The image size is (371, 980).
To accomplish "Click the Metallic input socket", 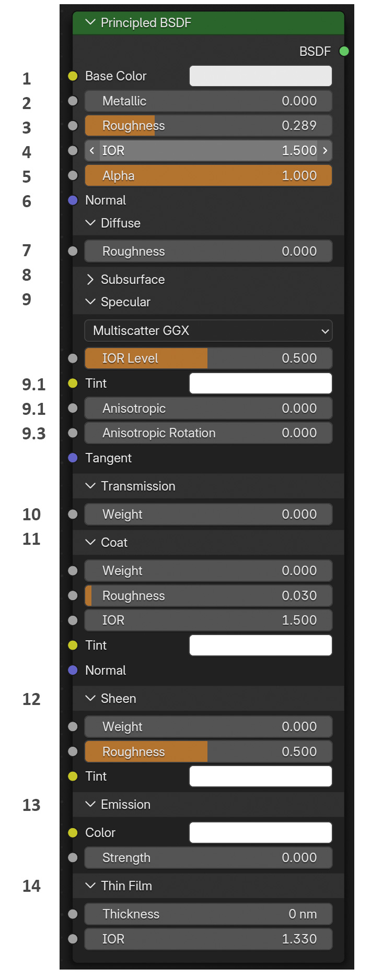I will coord(73,101).
